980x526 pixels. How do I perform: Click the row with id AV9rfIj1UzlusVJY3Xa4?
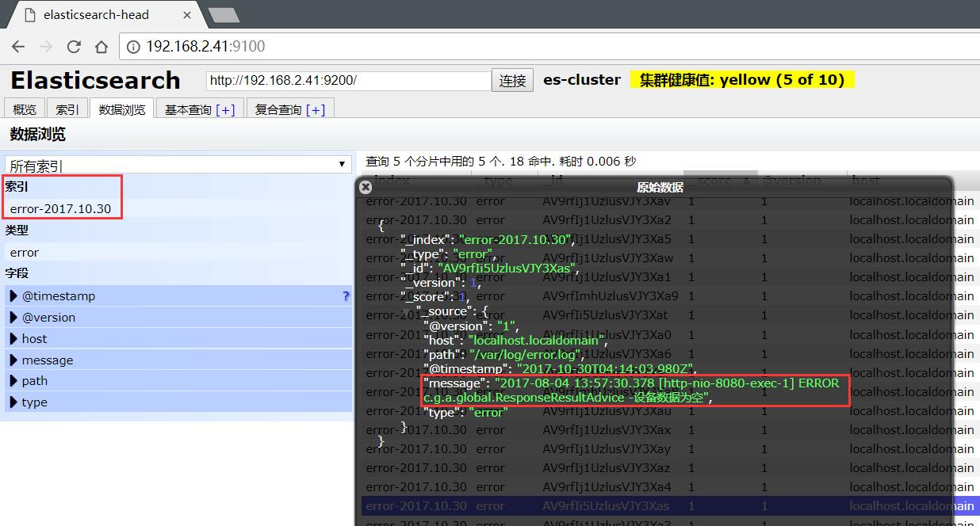670,486
